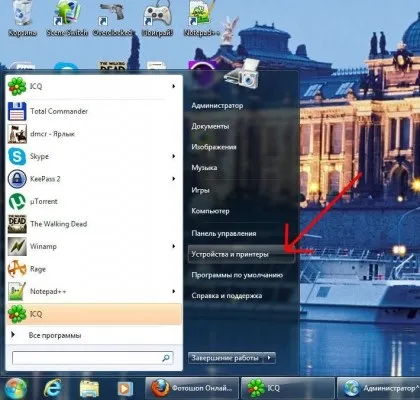The width and height of the screenshot is (420, 400).
Task: Open shutdown options arrow next to Завершение работы
Action: click(269, 358)
